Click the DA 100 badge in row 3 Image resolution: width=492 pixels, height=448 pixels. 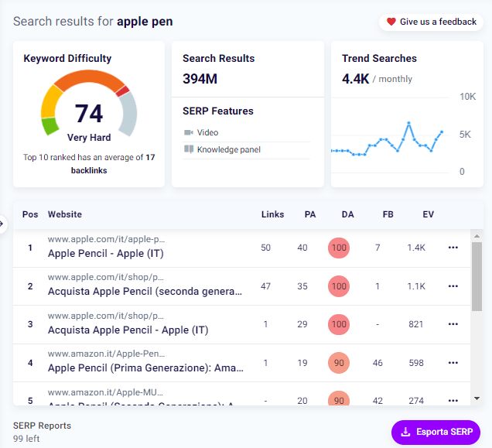pos(339,324)
